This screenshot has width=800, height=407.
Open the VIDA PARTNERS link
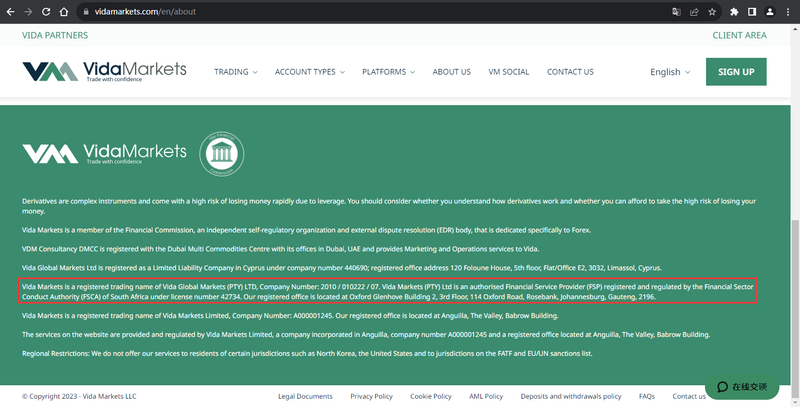(x=55, y=35)
